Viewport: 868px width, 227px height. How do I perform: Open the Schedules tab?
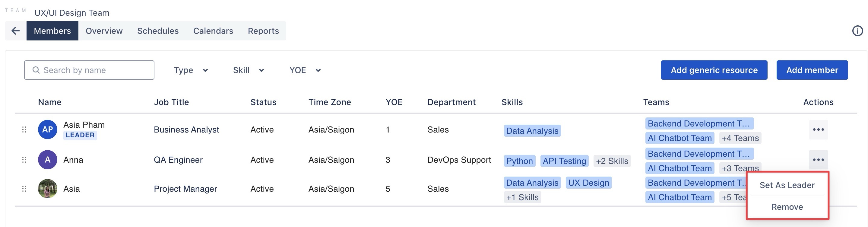pyautogui.click(x=158, y=31)
